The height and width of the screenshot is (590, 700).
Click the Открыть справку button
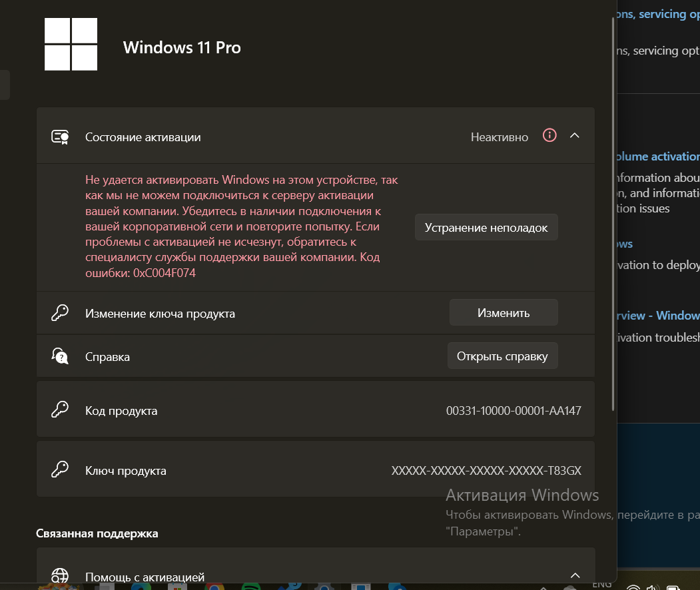[x=502, y=356]
